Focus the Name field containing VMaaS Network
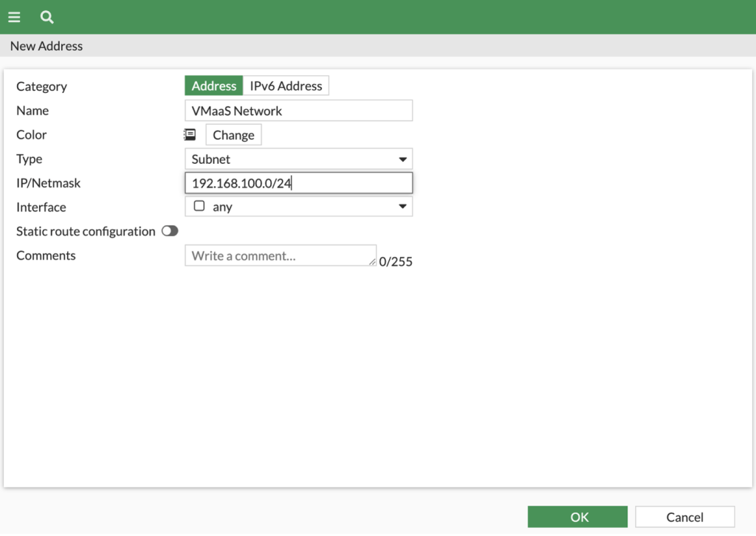This screenshot has height=536, width=756. point(298,111)
